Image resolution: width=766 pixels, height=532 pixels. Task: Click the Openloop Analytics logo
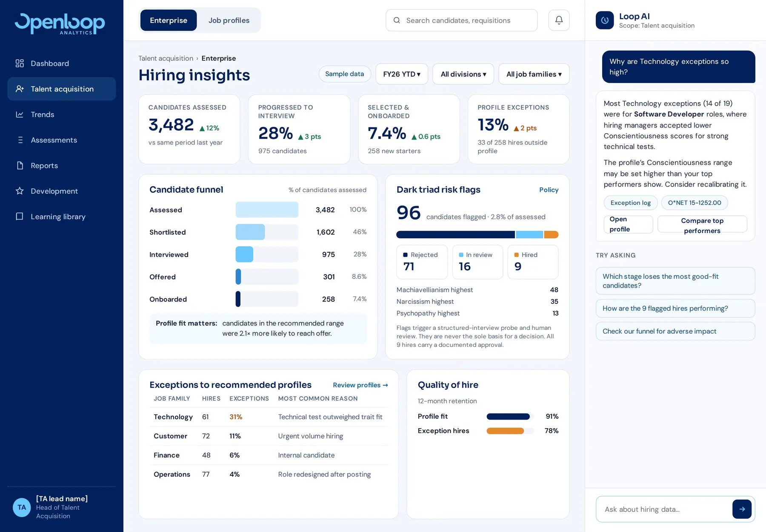pos(60,23)
